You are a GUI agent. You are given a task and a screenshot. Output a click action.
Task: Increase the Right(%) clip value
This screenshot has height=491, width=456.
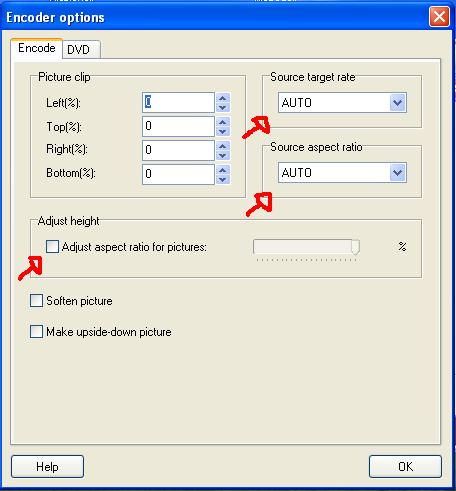223,146
